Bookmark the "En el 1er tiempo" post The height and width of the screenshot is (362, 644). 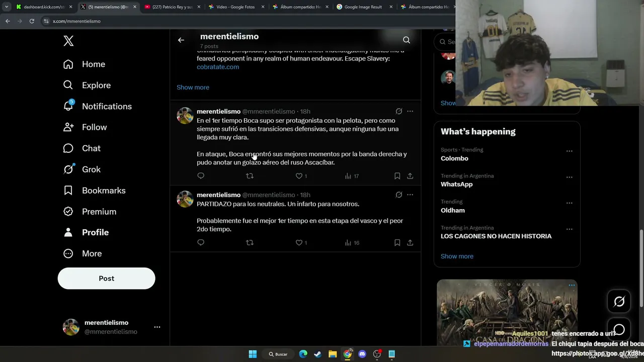pos(397,176)
